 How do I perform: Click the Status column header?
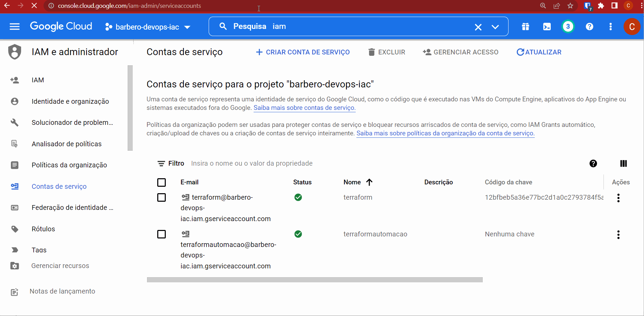click(302, 182)
